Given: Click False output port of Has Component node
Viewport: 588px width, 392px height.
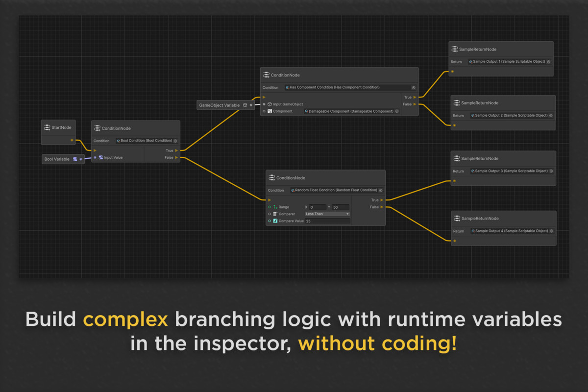Looking at the screenshot, I should pyautogui.click(x=415, y=104).
